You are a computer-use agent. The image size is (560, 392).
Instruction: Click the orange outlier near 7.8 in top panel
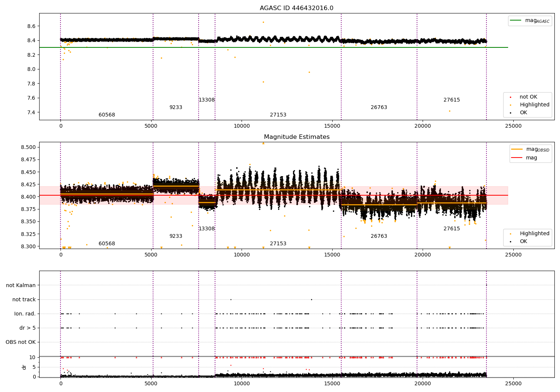click(x=263, y=82)
